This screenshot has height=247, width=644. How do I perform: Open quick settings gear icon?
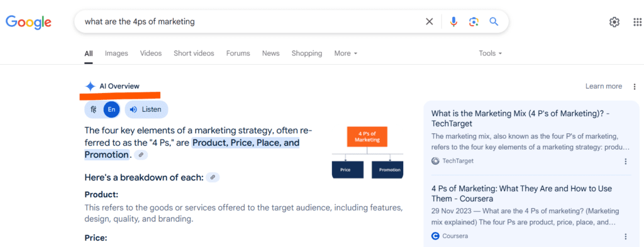tap(614, 22)
